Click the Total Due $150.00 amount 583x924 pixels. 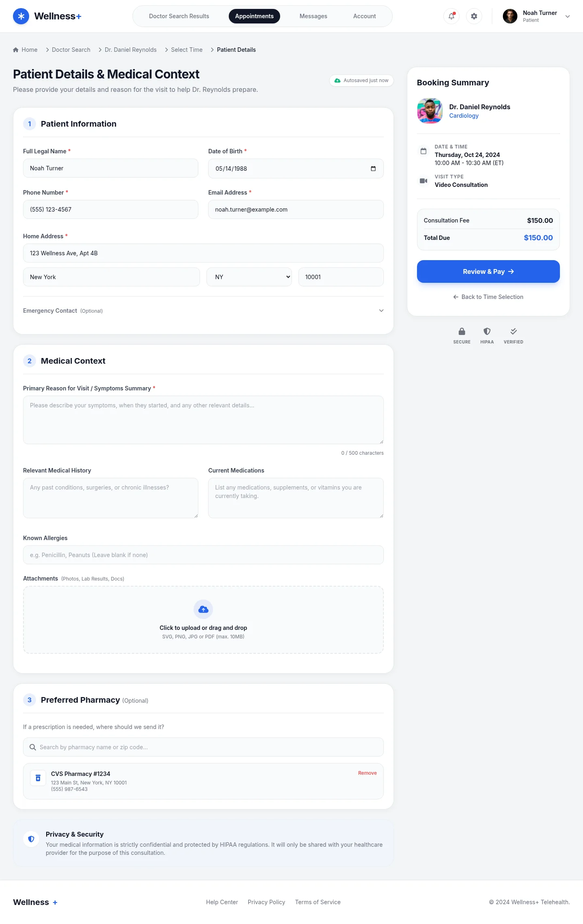click(538, 238)
